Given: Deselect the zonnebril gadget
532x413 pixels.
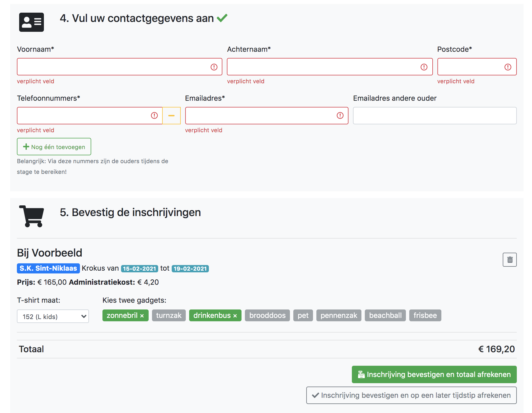Looking at the screenshot, I should 142,315.
